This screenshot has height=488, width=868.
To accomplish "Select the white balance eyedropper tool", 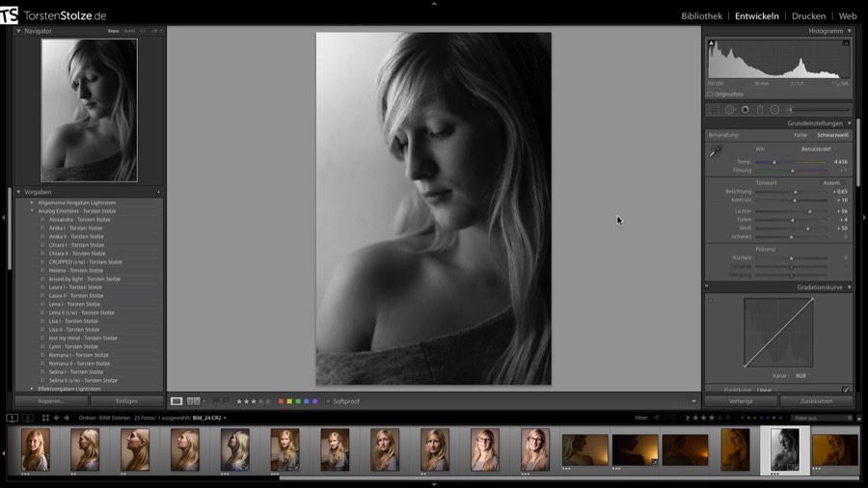I will 715,151.
